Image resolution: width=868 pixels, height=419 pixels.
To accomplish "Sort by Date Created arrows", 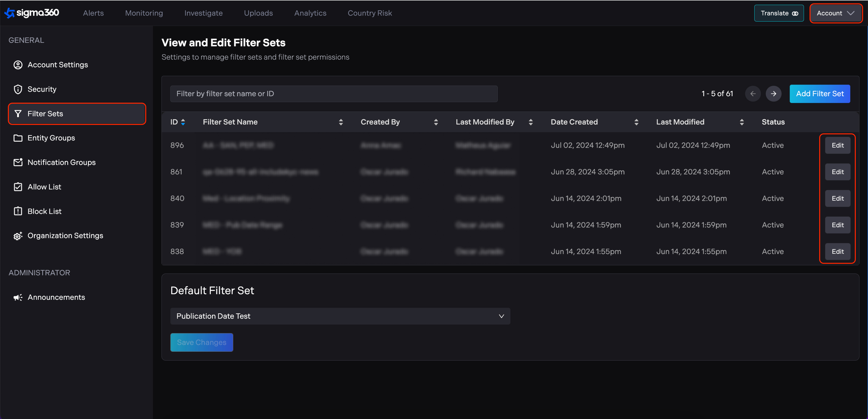I will 636,122.
